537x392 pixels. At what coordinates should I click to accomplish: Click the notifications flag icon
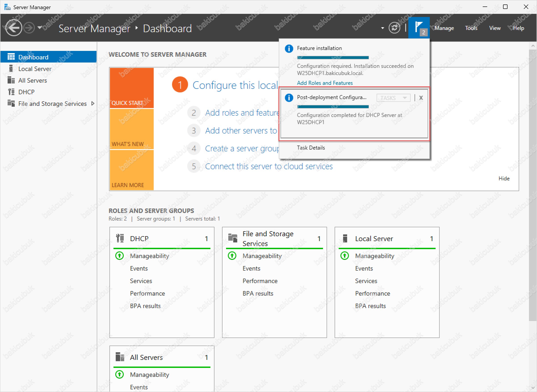[419, 28]
